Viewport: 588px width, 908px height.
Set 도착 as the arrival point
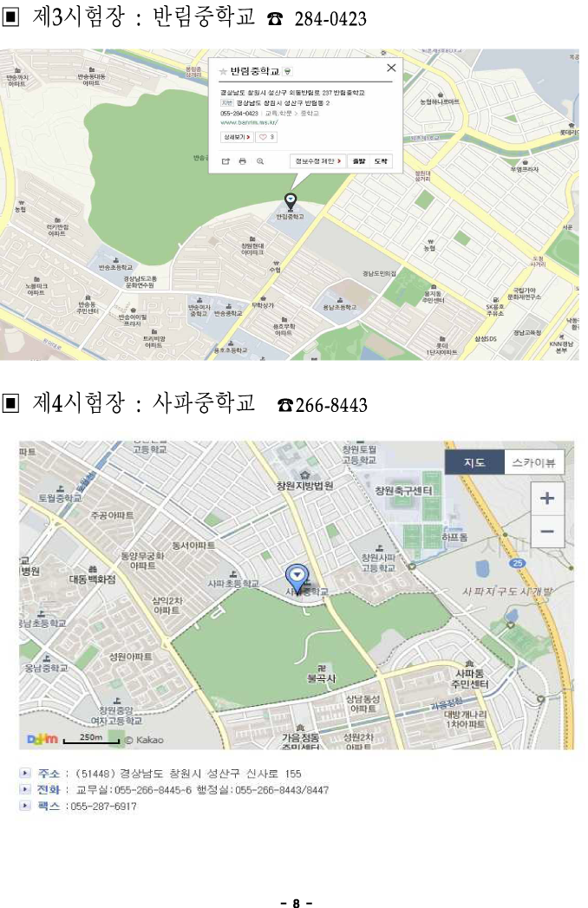point(381,161)
